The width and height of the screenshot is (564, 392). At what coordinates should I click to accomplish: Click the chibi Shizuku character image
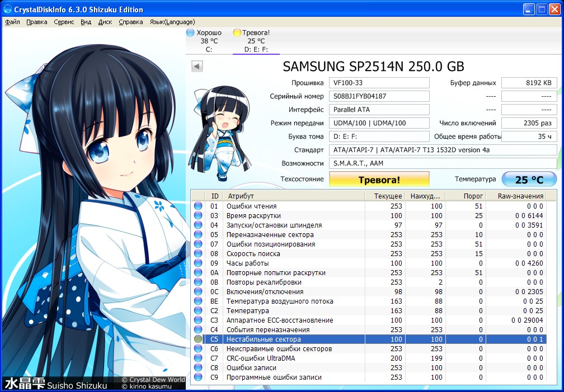click(x=219, y=134)
